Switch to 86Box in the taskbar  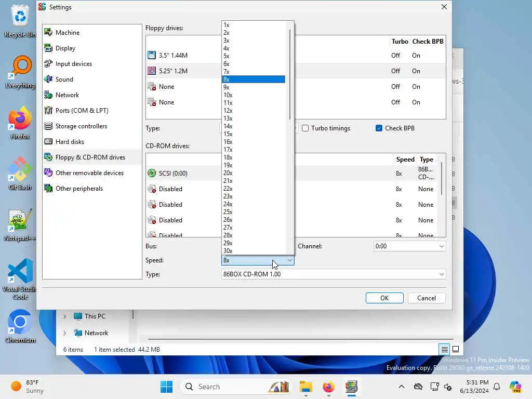352,387
